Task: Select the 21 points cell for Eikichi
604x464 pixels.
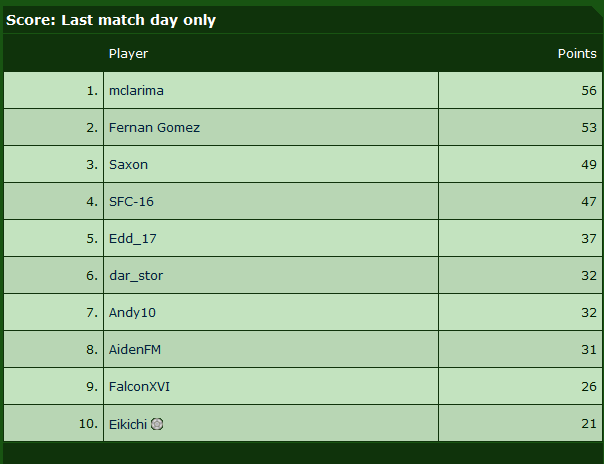Action: click(520, 423)
